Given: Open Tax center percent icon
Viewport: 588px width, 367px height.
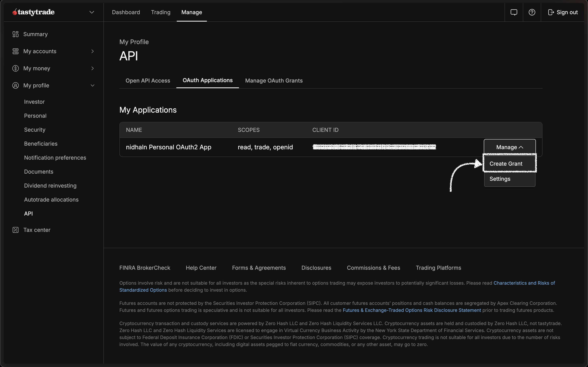Looking at the screenshot, I should pos(16,230).
